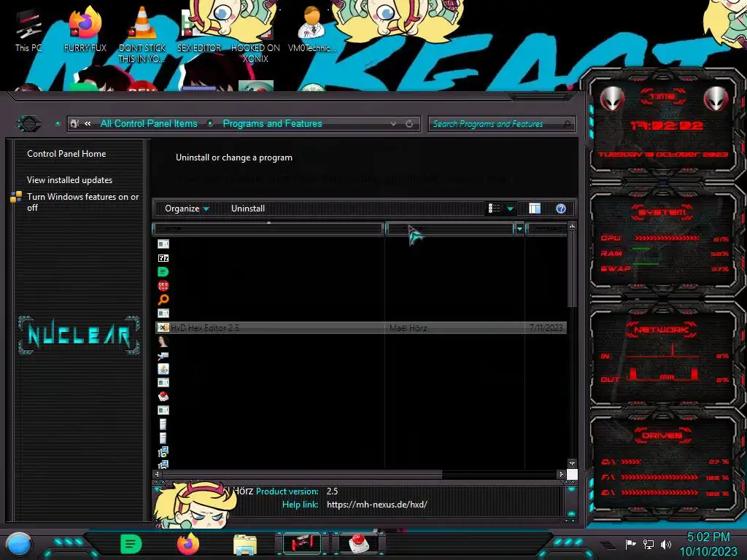Select the green document program icon in the list
747x560 pixels.
(x=163, y=271)
